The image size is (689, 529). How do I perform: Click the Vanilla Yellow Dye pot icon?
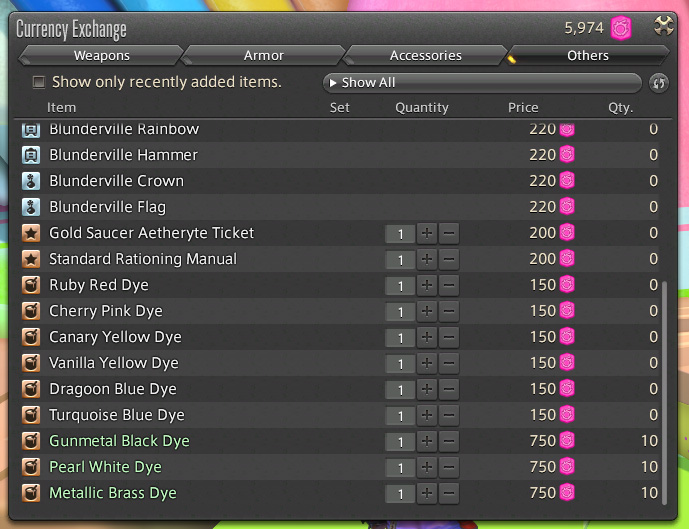coord(31,363)
